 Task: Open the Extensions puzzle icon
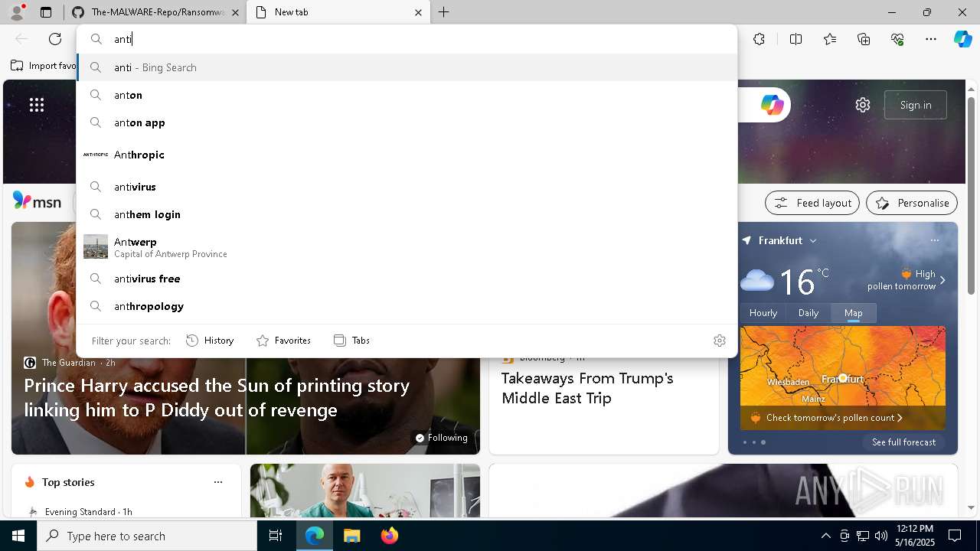[759, 39]
